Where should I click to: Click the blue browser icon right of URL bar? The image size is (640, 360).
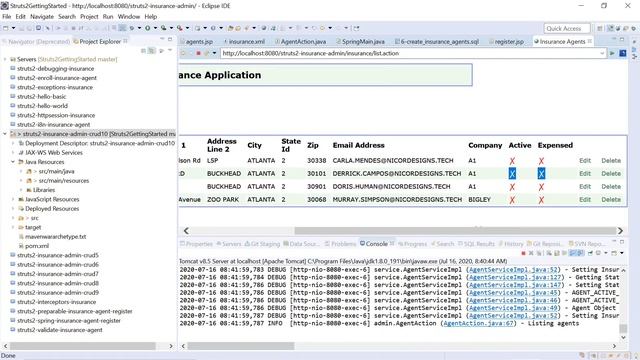623,53
